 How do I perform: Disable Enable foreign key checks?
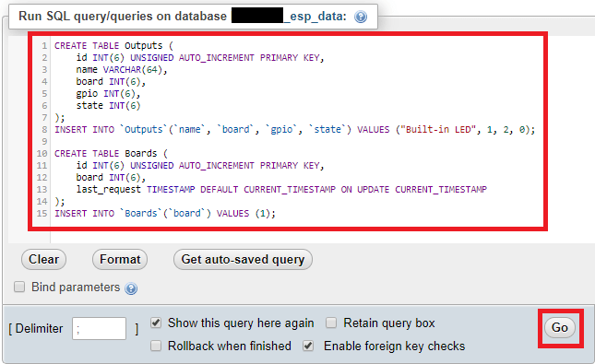[x=308, y=346]
